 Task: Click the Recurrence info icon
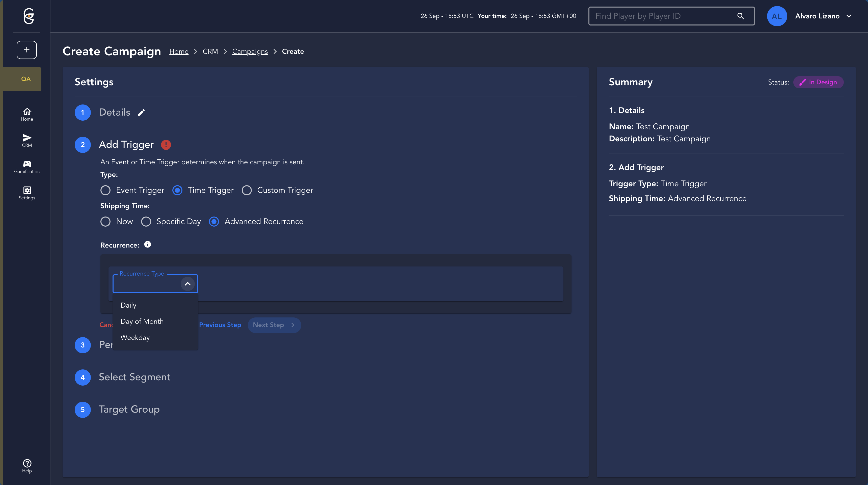tap(148, 245)
